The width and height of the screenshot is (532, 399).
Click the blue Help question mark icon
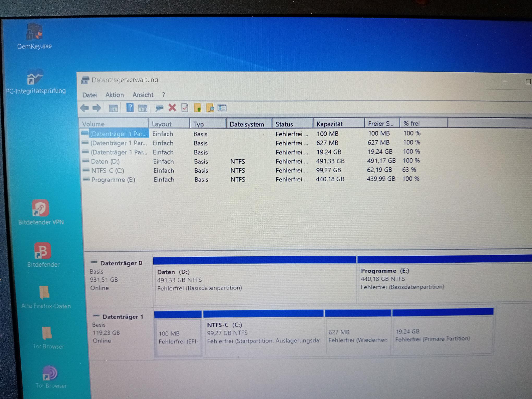click(130, 108)
